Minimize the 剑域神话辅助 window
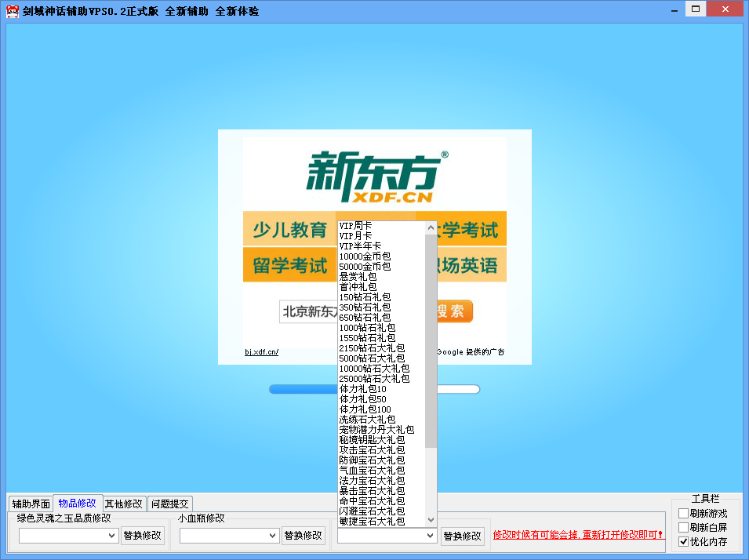749x560 pixels. (674, 10)
